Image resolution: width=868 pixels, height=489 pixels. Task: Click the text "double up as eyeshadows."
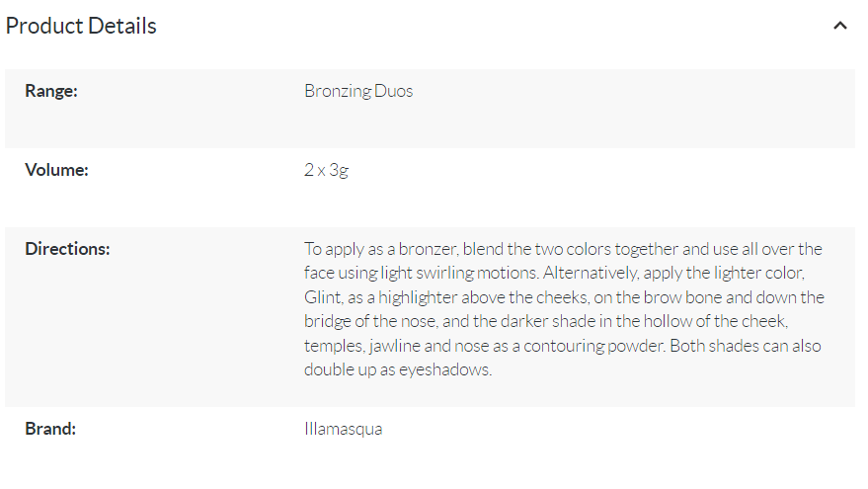point(398,369)
